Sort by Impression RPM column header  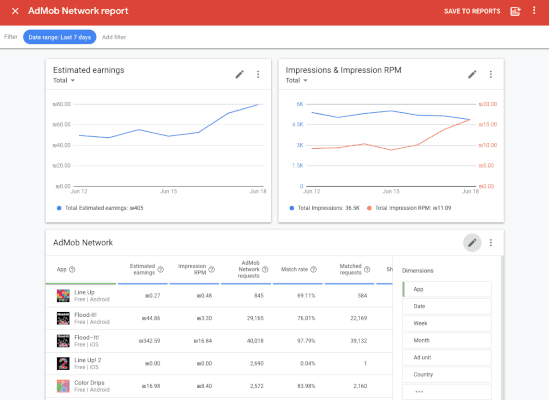coord(192,269)
